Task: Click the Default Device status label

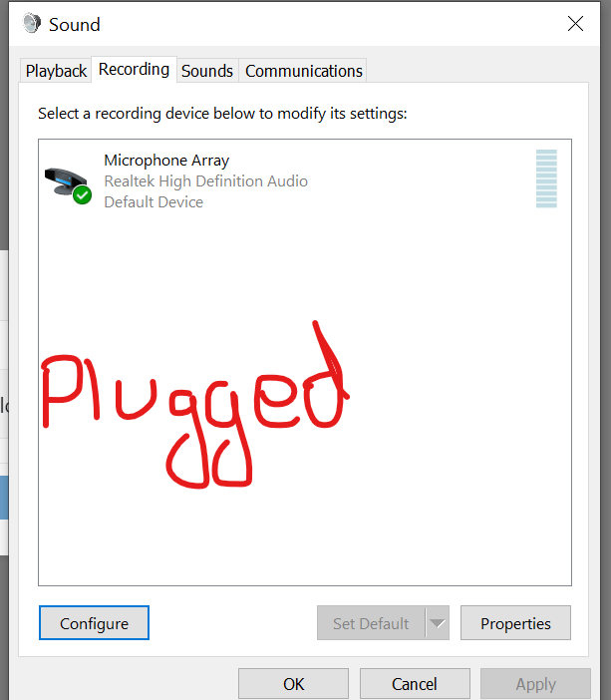Action: 153,202
